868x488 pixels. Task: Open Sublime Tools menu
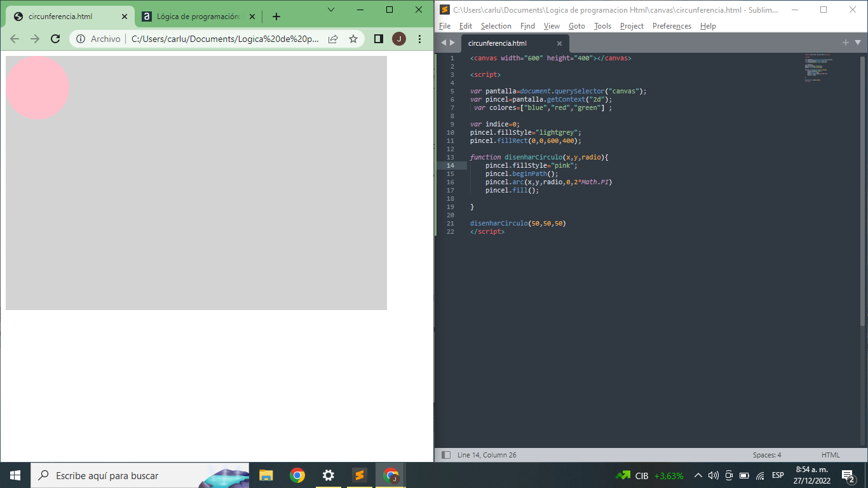[602, 26]
